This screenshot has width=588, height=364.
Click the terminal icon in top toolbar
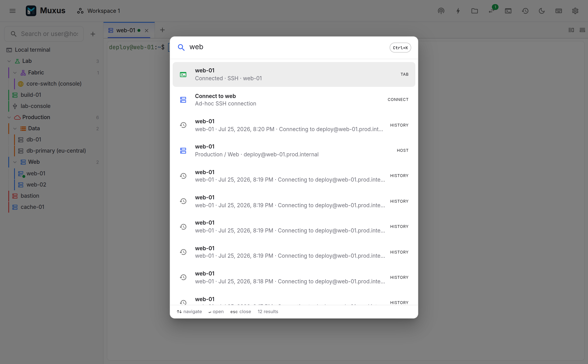[x=508, y=11]
